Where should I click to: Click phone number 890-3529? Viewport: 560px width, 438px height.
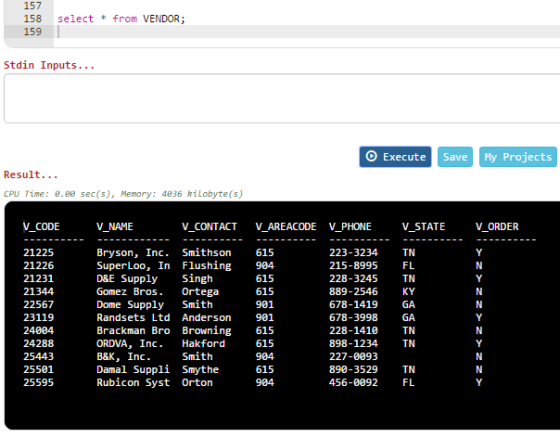(353, 369)
